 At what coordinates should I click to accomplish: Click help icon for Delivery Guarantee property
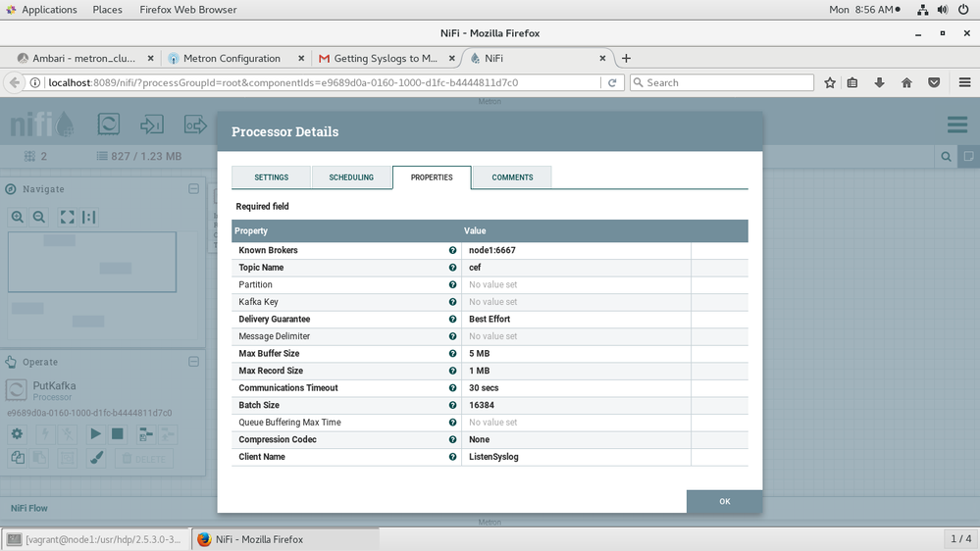(452, 320)
